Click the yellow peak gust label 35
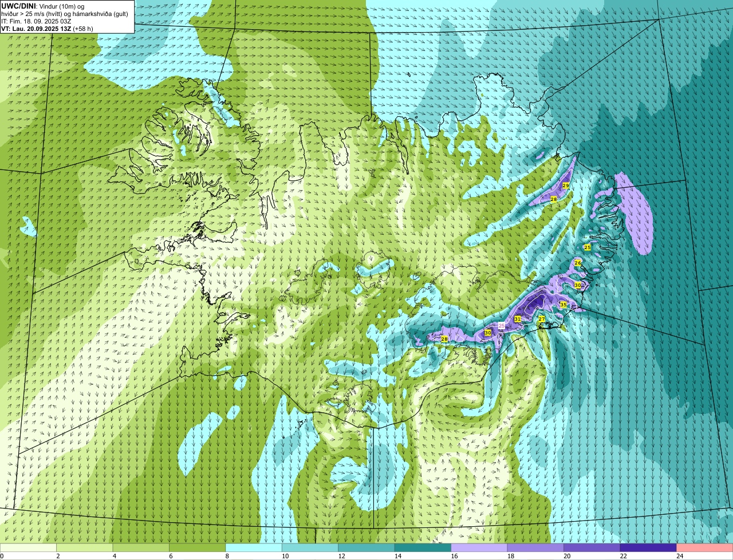This screenshot has width=733, height=560. (563, 305)
